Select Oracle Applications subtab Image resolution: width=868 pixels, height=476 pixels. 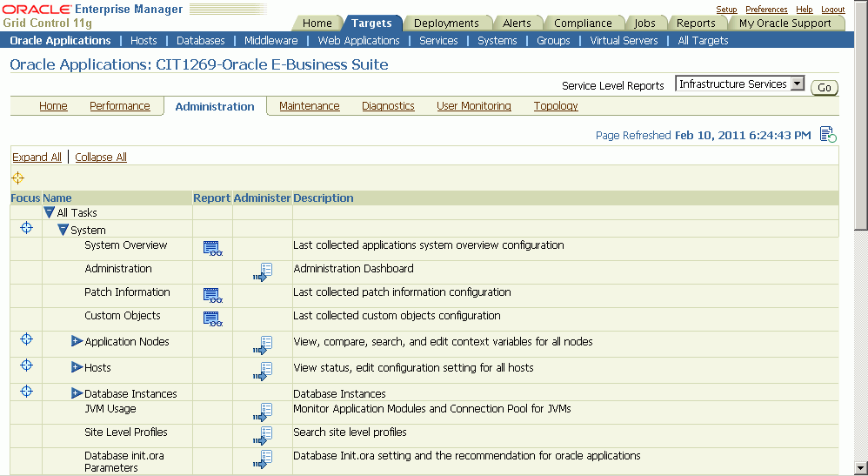[60, 40]
